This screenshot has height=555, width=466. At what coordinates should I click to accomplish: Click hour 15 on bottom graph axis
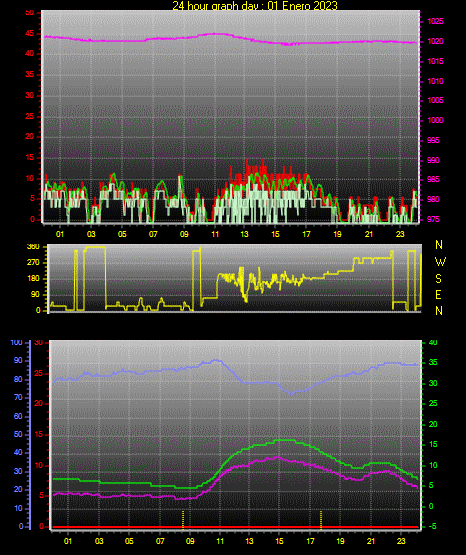(279, 541)
